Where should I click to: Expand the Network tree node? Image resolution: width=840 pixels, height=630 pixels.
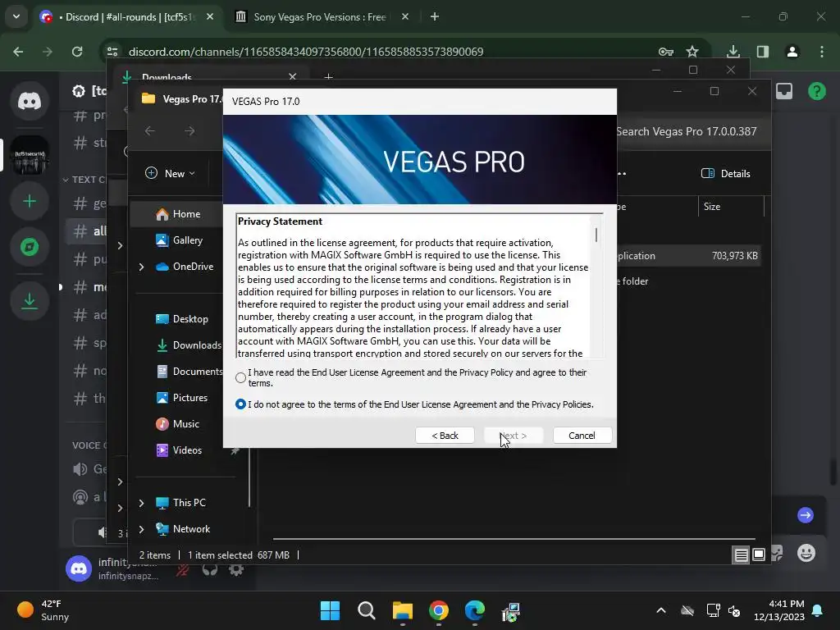click(x=141, y=529)
